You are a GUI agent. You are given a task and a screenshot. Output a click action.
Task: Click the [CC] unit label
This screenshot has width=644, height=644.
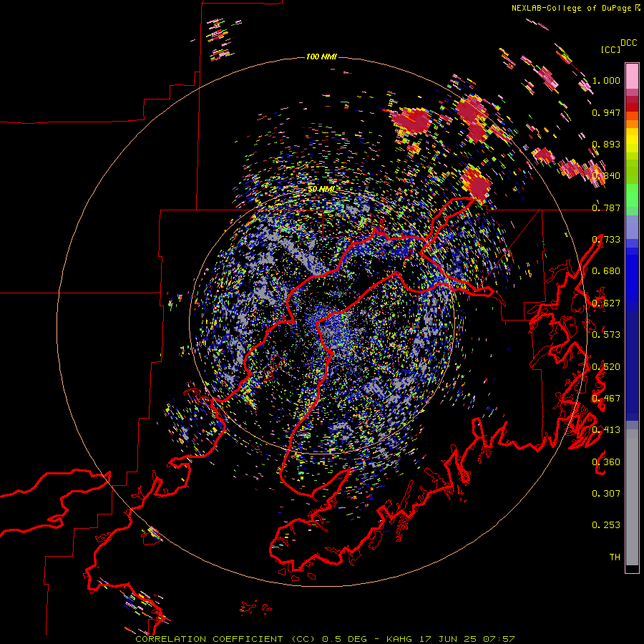click(x=610, y=49)
